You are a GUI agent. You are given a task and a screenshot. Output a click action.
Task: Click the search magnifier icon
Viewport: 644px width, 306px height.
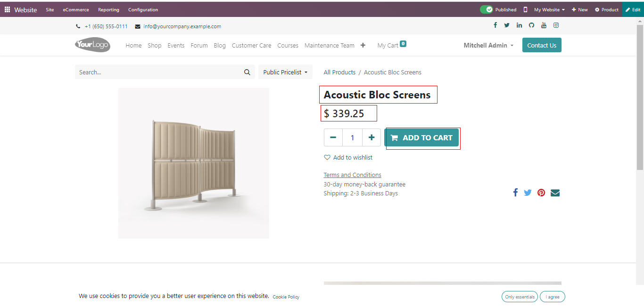(x=247, y=72)
